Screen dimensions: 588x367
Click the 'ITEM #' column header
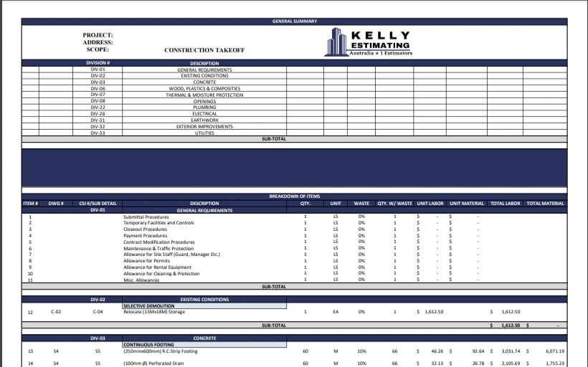(x=30, y=204)
